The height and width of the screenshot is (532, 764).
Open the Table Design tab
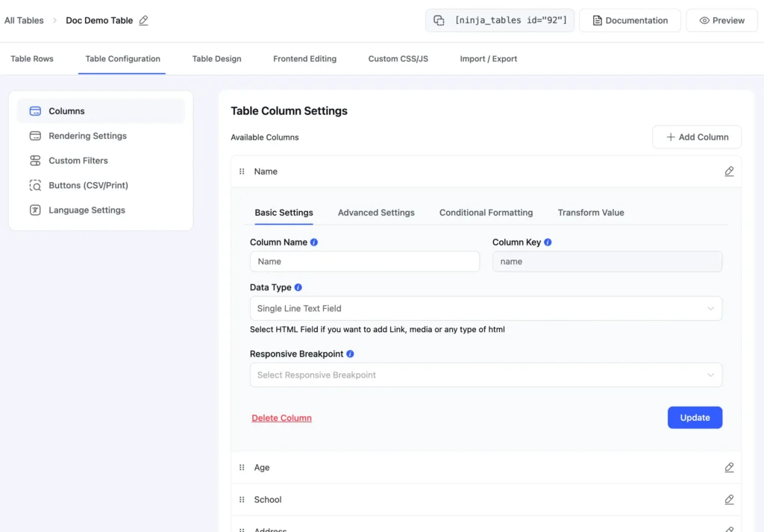pyautogui.click(x=217, y=59)
